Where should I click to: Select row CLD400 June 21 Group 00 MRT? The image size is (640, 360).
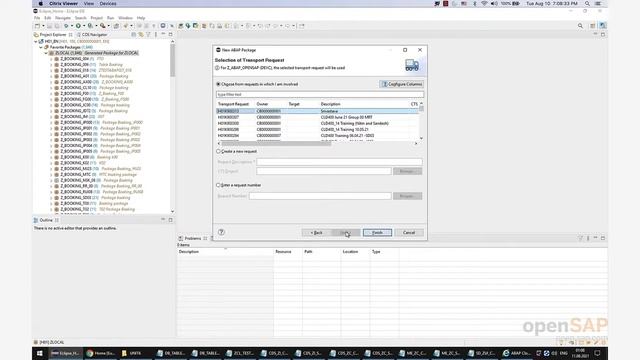pos(317,117)
